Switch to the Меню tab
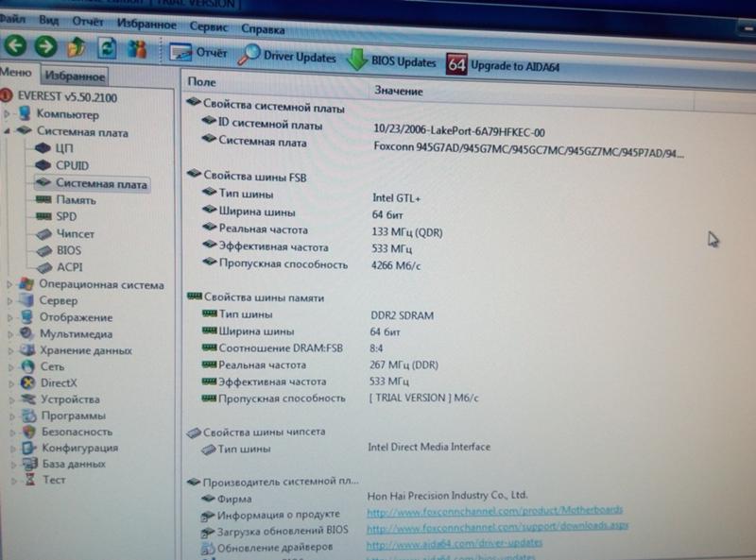 click(x=16, y=73)
